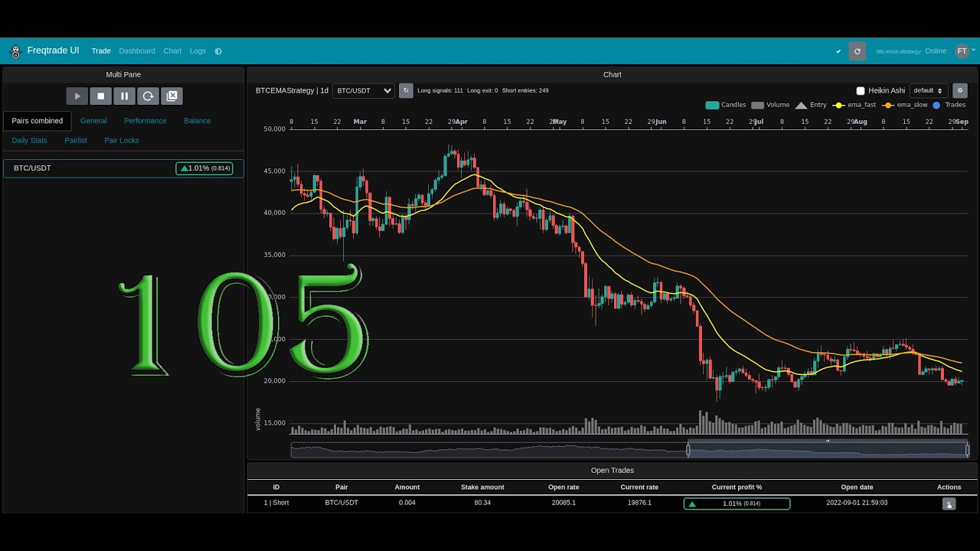
Task: Start the bot with the play button
Action: pyautogui.click(x=77, y=96)
